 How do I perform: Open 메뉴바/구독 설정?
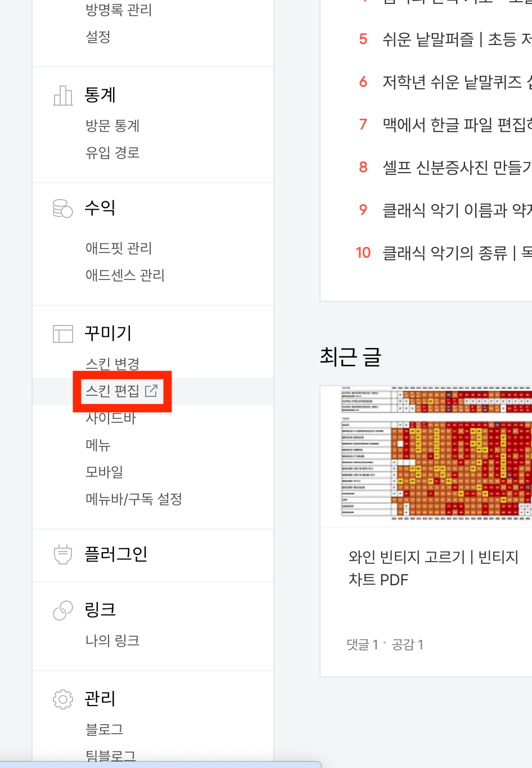[134, 499]
